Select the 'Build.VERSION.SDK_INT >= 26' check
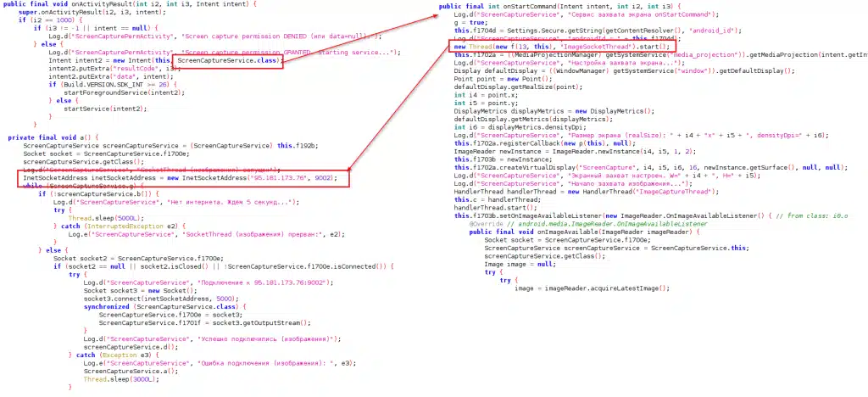868x397 pixels. point(114,84)
